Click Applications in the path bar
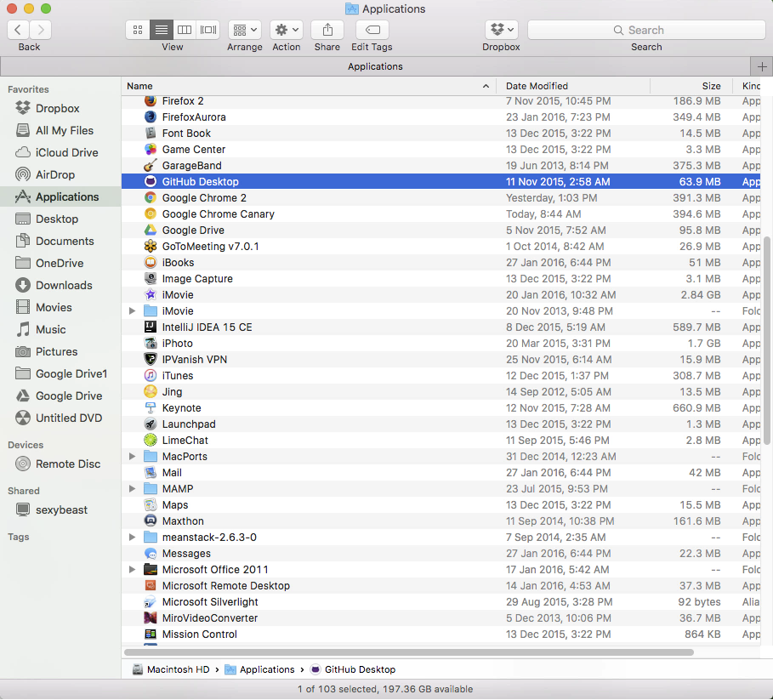Screen dimensions: 773x700 (260, 670)
